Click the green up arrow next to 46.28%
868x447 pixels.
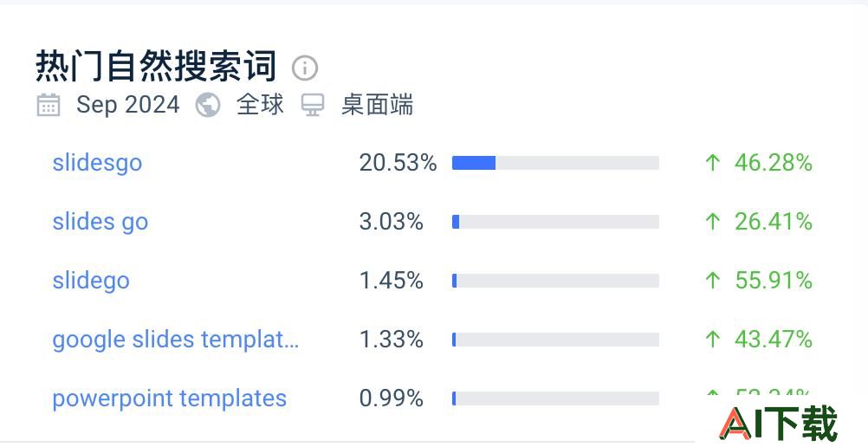[x=713, y=163]
